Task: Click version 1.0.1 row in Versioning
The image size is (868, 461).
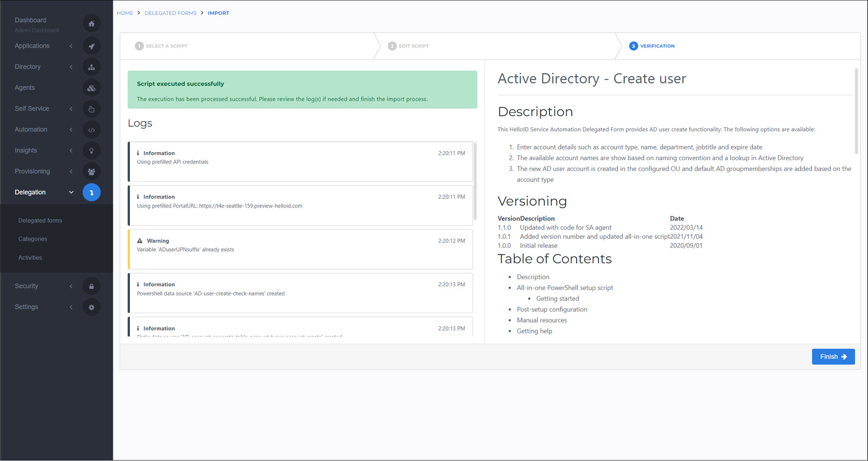Action: 600,237
